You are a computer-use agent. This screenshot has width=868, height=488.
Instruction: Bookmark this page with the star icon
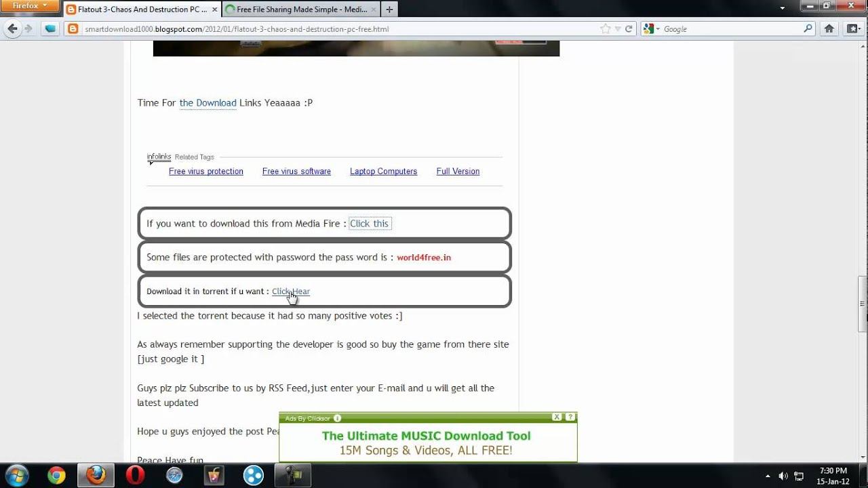605,28
